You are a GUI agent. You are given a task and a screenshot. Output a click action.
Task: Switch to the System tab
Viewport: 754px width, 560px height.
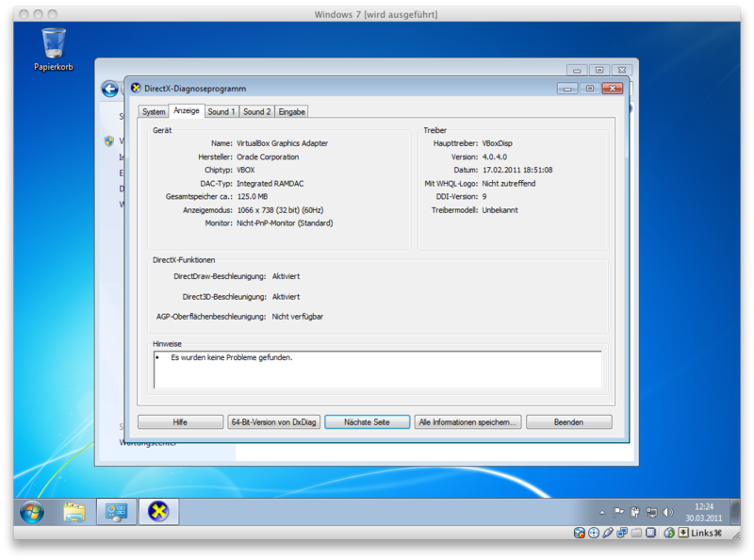point(154,111)
